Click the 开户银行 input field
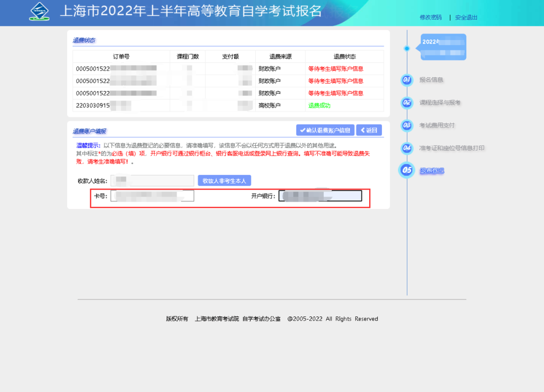This screenshot has height=392, width=544. pyautogui.click(x=320, y=195)
